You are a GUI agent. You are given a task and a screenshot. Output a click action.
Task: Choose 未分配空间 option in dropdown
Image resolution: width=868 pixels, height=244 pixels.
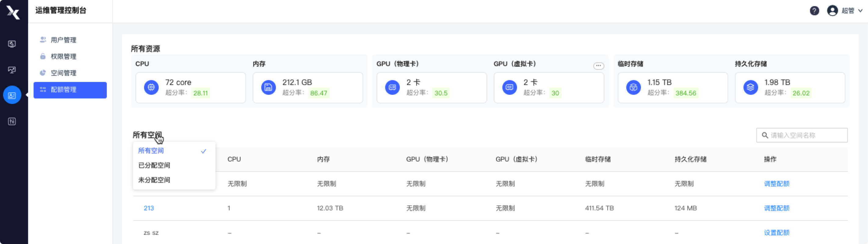point(154,180)
